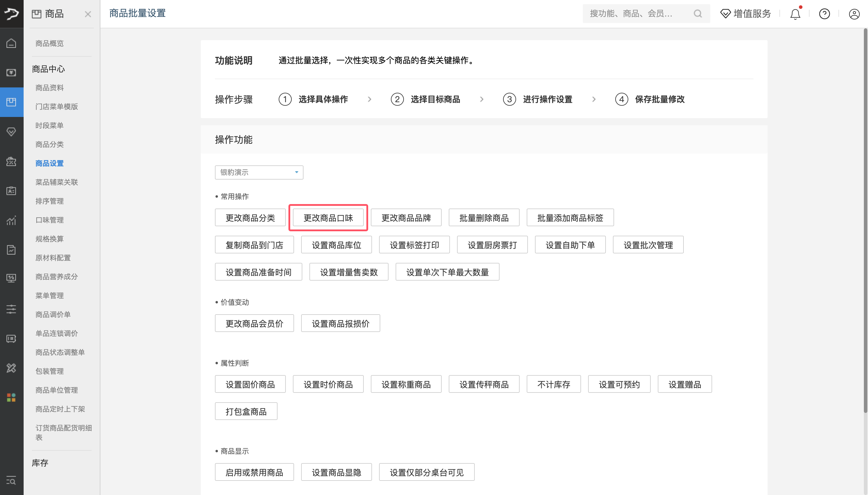
Task: Click the 更改商品口味 button
Action: [x=328, y=218]
